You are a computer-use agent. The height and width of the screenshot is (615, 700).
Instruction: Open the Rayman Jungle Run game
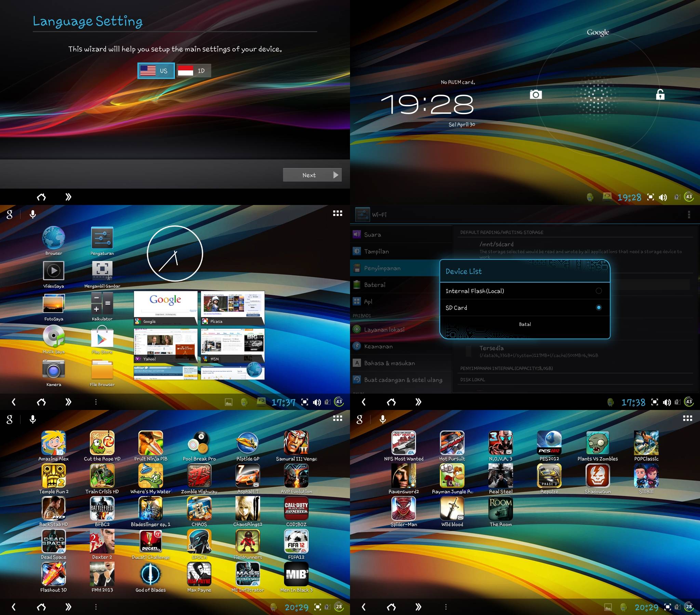tap(452, 479)
